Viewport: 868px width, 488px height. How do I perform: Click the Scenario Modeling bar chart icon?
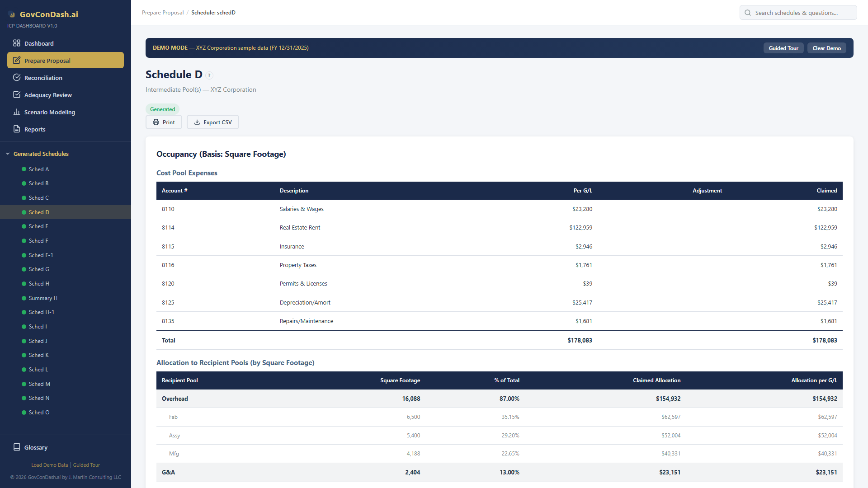coord(17,112)
